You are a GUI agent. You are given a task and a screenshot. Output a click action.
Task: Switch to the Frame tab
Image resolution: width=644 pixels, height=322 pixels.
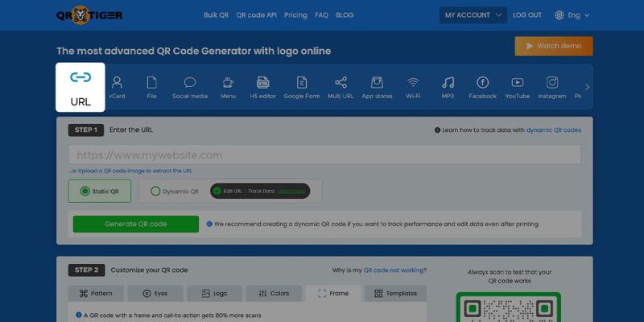334,294
